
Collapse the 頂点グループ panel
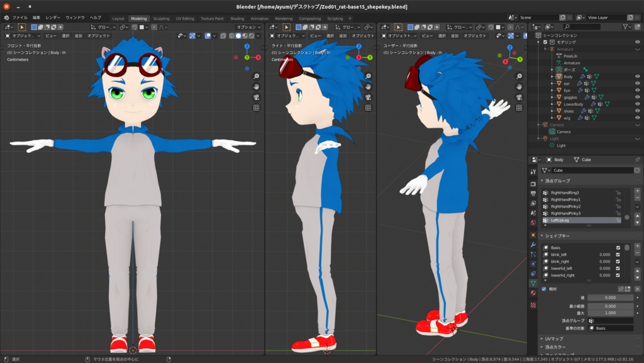[541, 181]
